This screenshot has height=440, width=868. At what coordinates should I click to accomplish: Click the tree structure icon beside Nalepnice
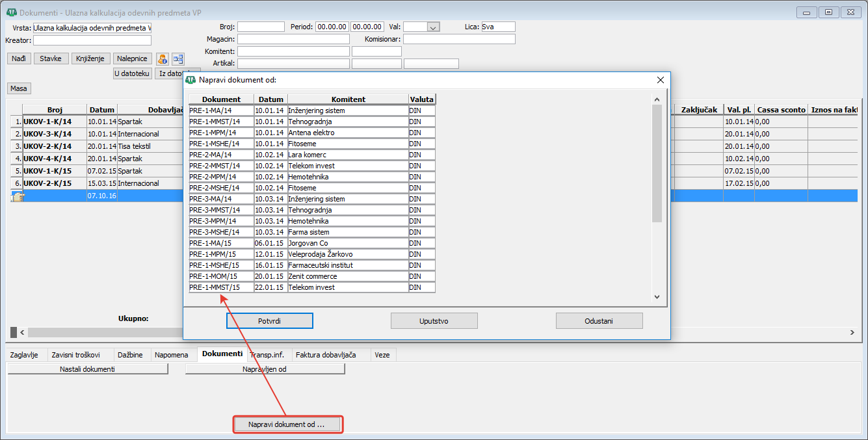178,58
